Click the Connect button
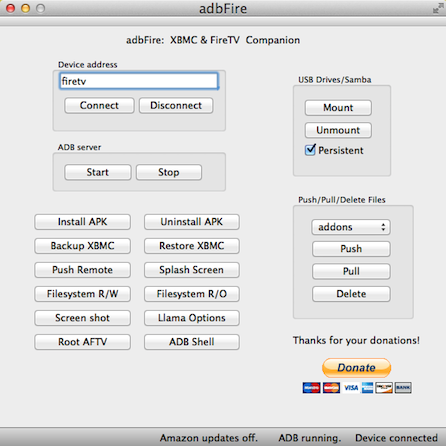Screen dimensions: 446x446 (x=99, y=106)
